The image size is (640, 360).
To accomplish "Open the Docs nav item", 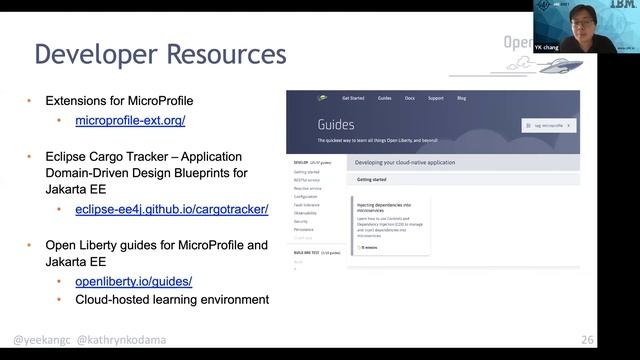I will click(410, 98).
